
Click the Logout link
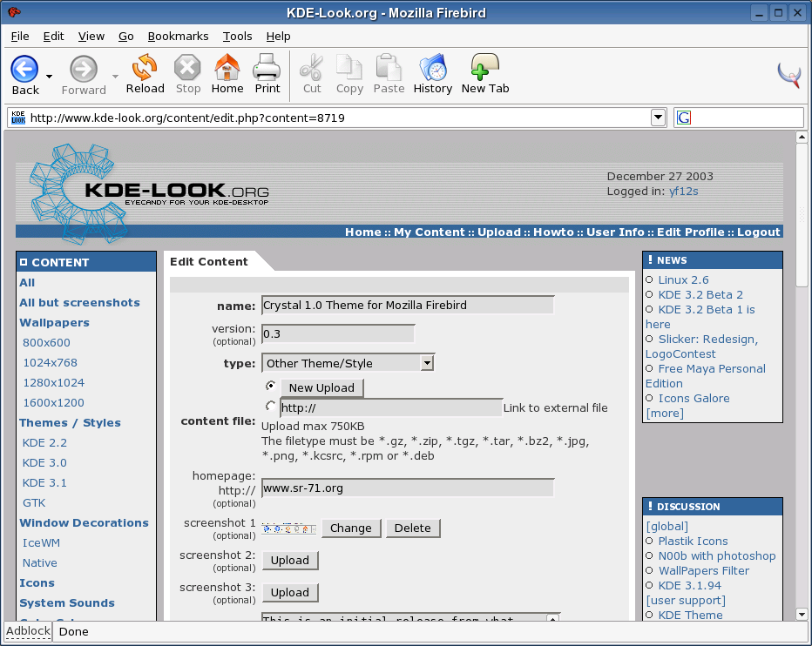[x=758, y=232]
